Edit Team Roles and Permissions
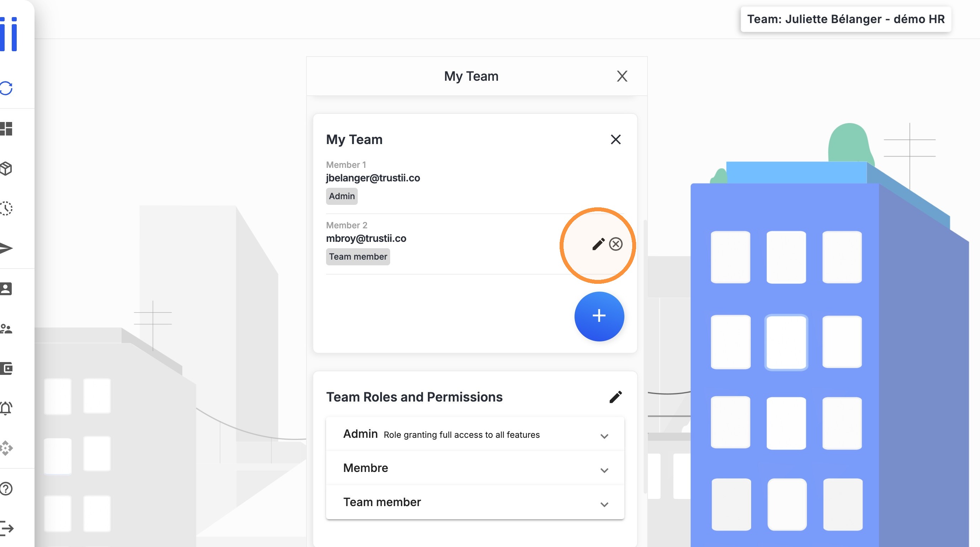This screenshot has height=547, width=980. [615, 397]
